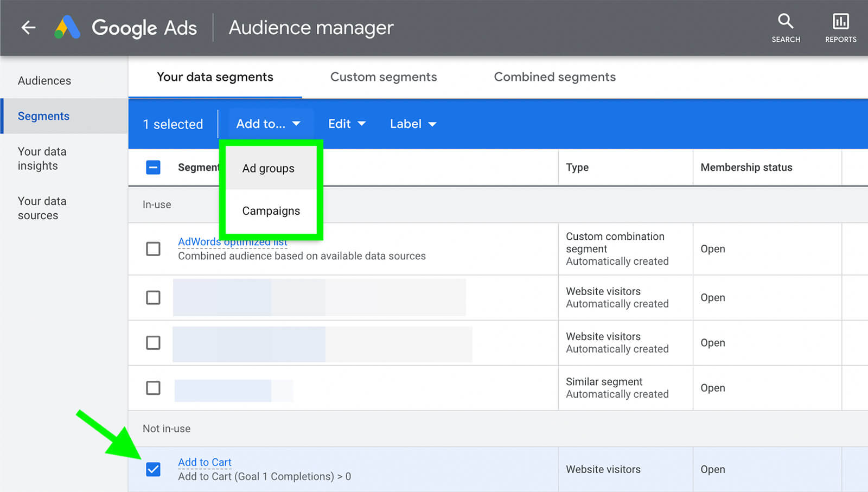Click the In-use group heading

pyautogui.click(x=157, y=205)
